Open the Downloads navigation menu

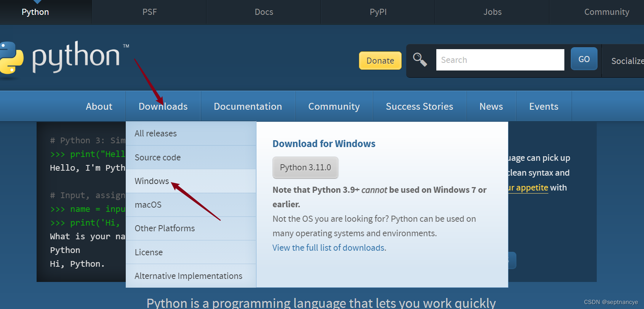(163, 106)
